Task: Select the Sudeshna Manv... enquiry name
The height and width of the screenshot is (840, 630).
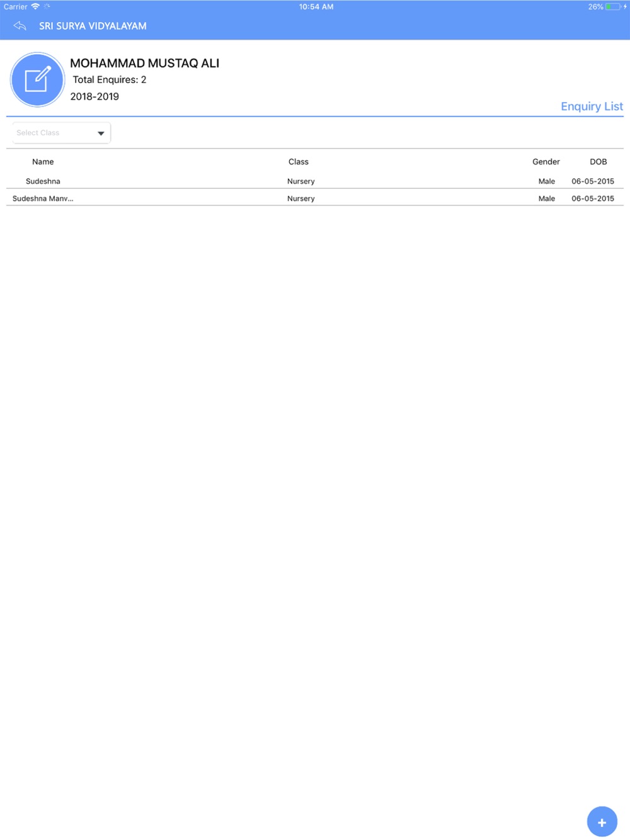Action: [43, 198]
